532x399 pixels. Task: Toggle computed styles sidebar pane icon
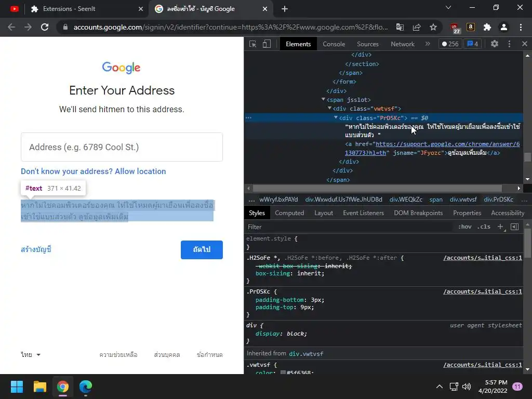[x=514, y=227]
